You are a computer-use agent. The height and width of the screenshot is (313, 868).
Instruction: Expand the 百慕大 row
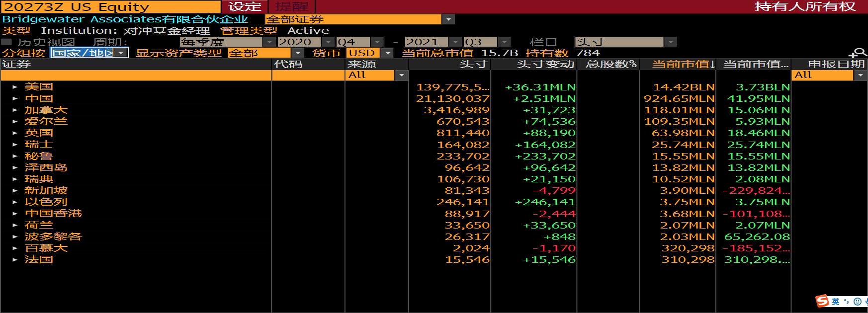[x=15, y=248]
